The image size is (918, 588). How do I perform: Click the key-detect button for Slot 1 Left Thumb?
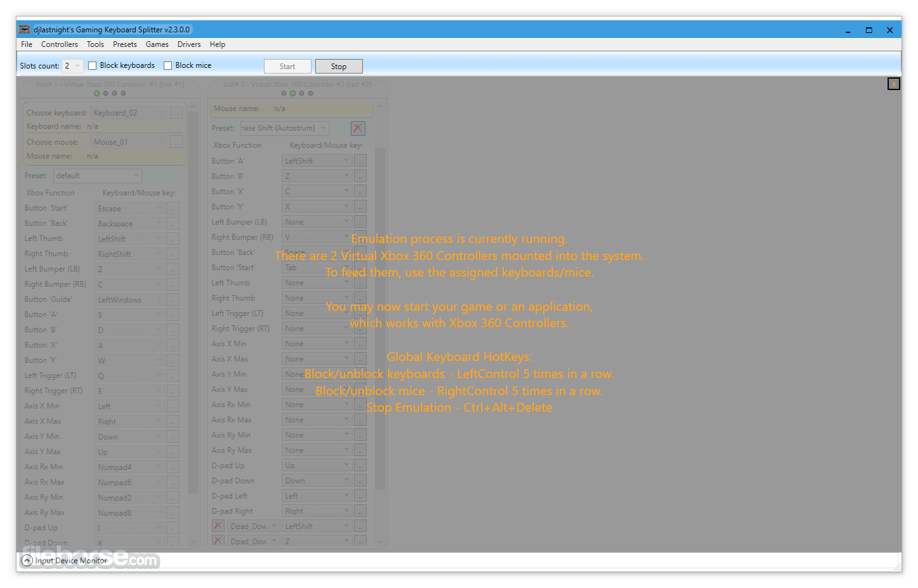pos(173,239)
